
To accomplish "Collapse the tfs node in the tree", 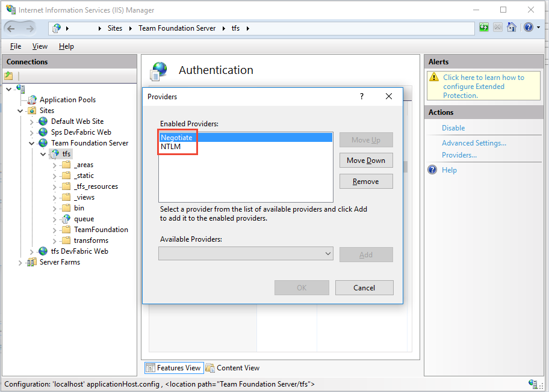I will (x=43, y=153).
